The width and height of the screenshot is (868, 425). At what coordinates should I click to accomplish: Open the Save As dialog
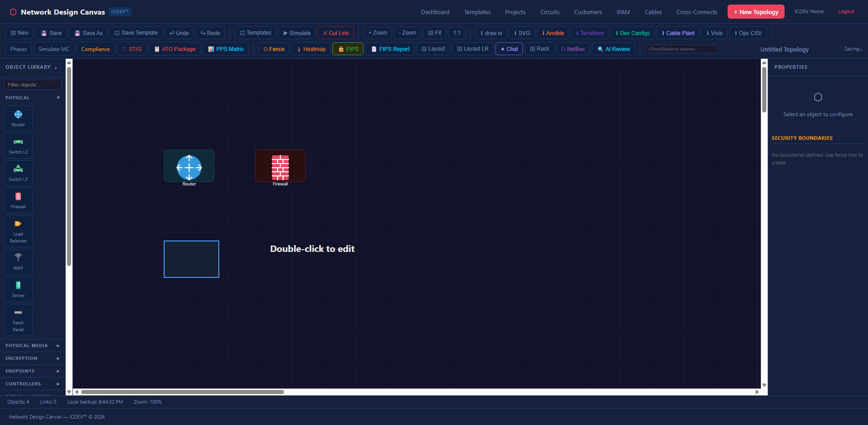coord(88,33)
